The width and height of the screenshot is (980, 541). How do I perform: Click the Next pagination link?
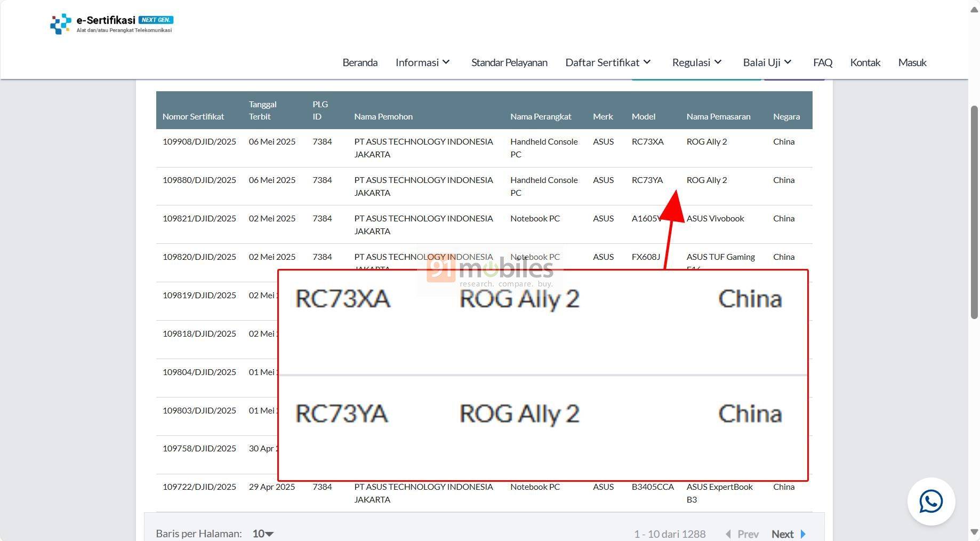[782, 534]
